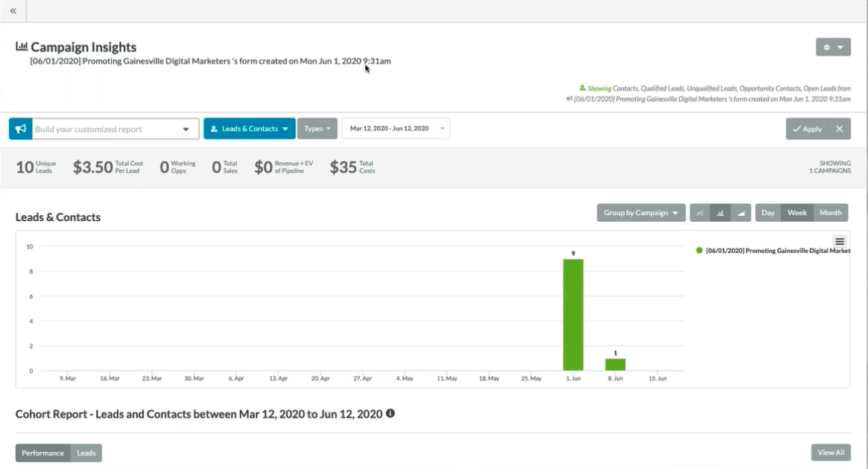Switch chart to line graph view
Image resolution: width=868 pixels, height=469 pixels.
(x=700, y=213)
